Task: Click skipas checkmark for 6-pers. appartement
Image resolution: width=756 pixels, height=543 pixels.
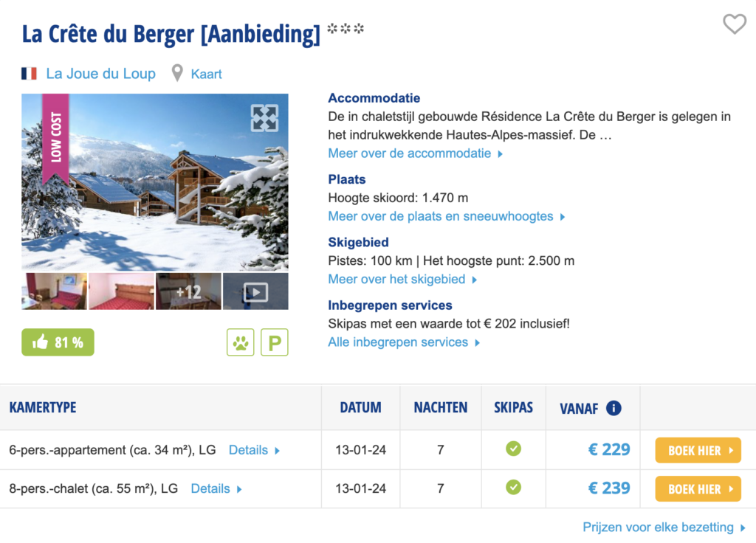Action: pos(513,449)
